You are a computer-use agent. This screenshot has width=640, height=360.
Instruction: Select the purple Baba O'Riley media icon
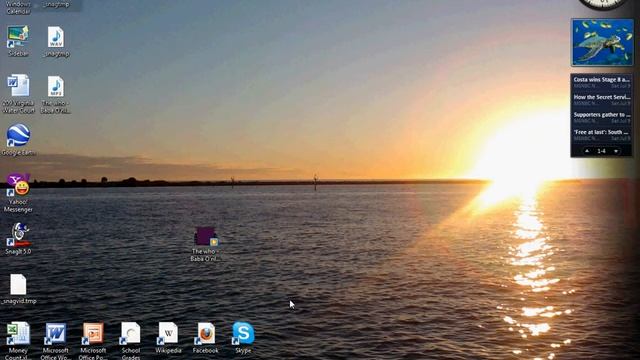coord(205,236)
